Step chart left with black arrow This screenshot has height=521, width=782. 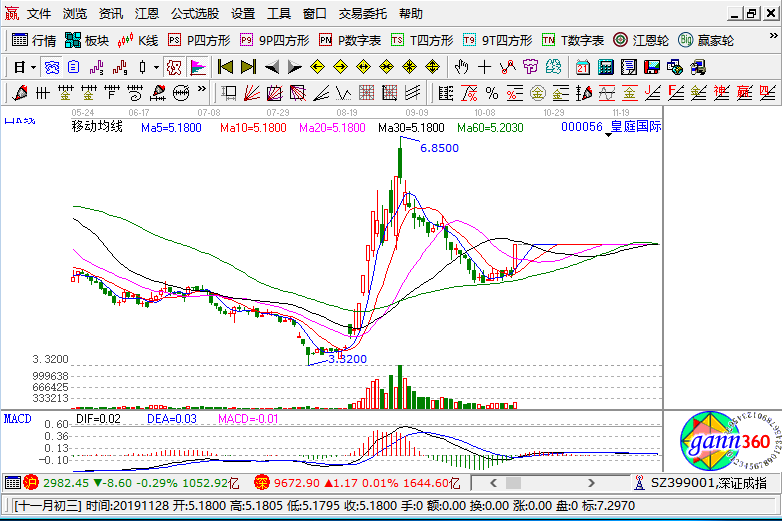click(271, 67)
